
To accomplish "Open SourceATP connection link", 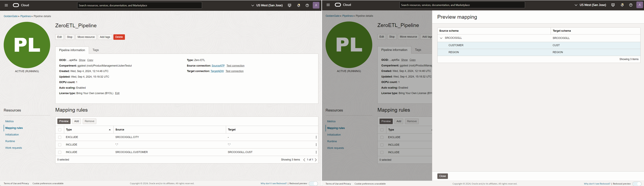I will 218,66.
